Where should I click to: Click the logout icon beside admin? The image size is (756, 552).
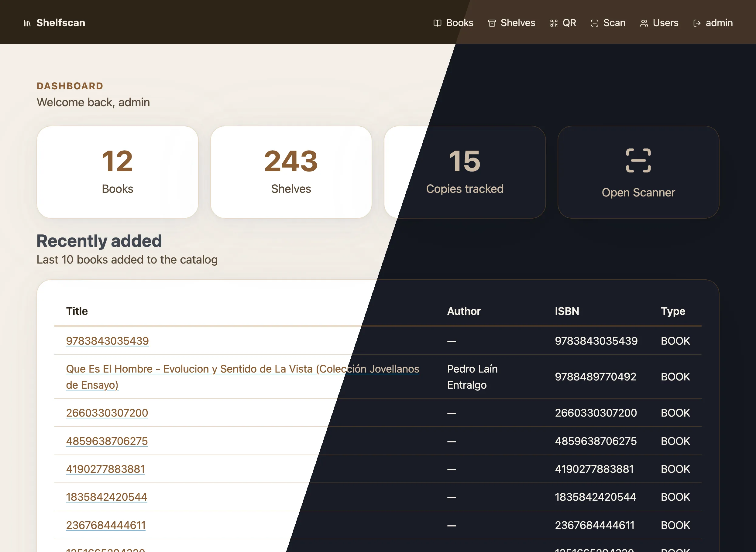coord(697,23)
